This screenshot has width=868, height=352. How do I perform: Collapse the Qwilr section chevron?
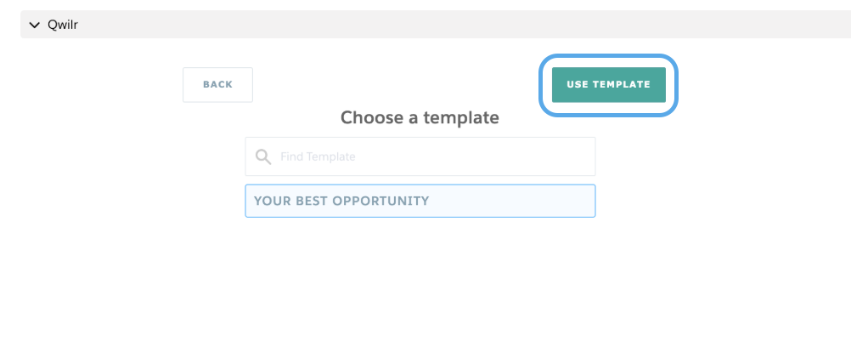[34, 25]
